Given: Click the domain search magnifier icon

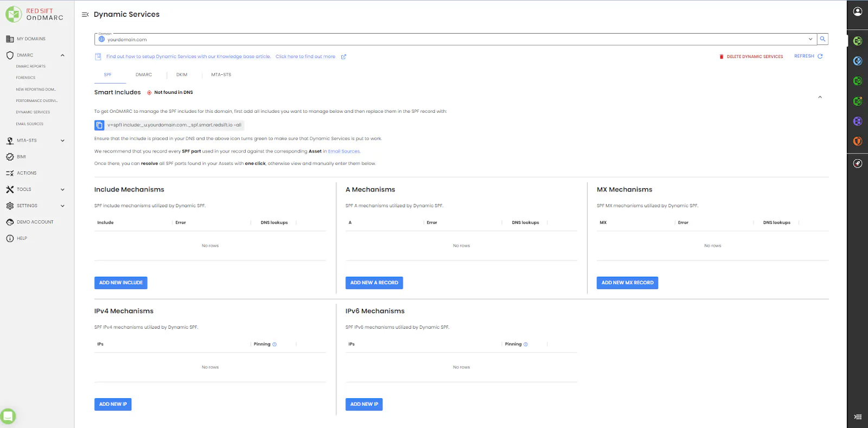Looking at the screenshot, I should click(x=822, y=39).
